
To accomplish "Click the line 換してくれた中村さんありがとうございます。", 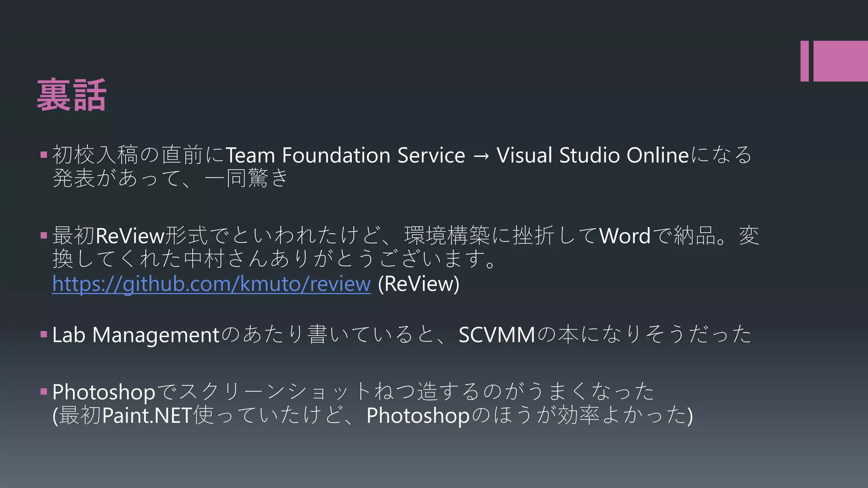I will (275, 259).
